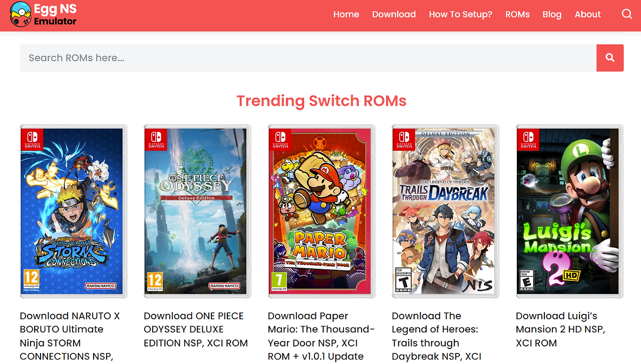Screen dimensions: 641x364
Task: Open the Download Paper Mario title link
Action: [321, 336]
